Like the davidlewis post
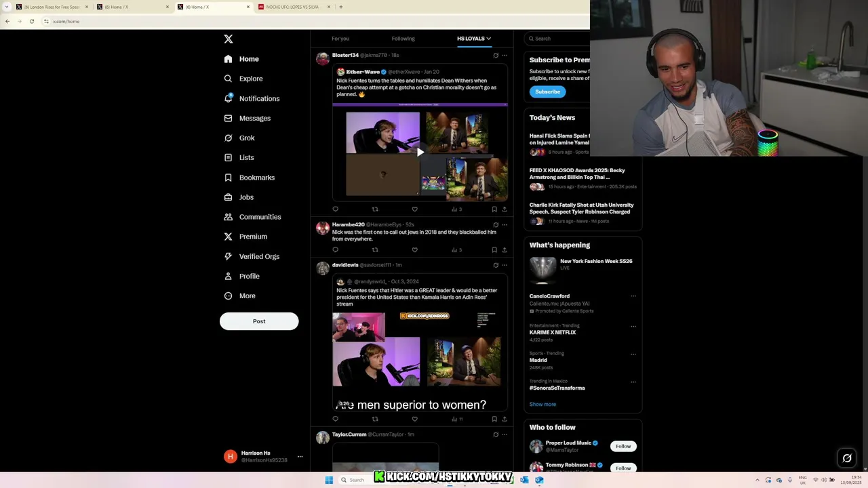The height and width of the screenshot is (488, 868). coord(415,419)
